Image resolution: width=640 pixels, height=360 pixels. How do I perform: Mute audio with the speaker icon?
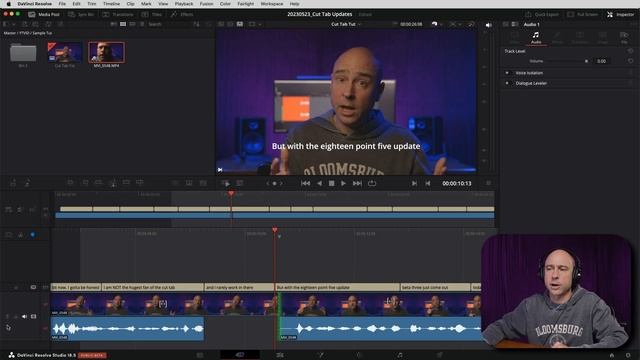pyautogui.click(x=489, y=25)
